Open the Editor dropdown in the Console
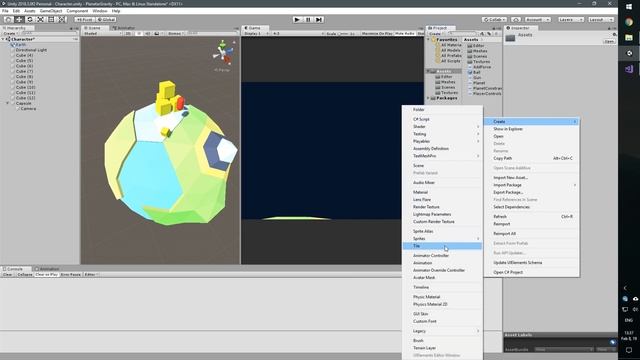This screenshot has width=640, height=360. point(91,275)
